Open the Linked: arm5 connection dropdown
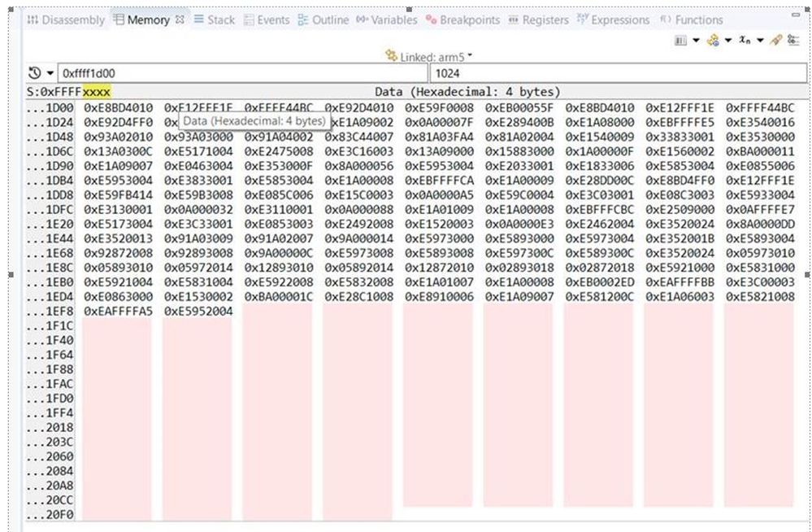812x532 pixels. click(429, 56)
